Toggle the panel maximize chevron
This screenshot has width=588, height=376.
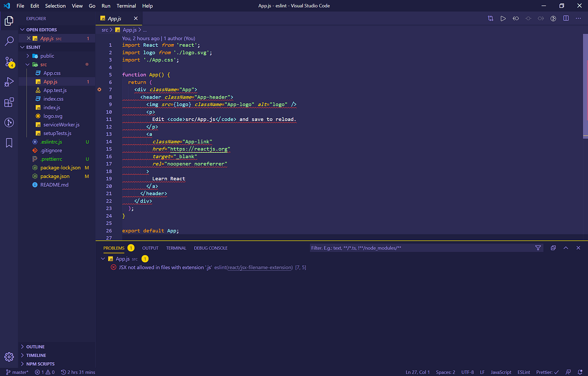[x=565, y=247]
